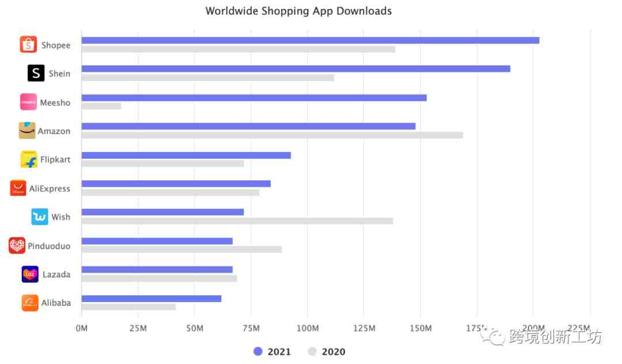The height and width of the screenshot is (364, 622).
Task: Select Shopee's 2020 gray bar
Action: (x=238, y=49)
